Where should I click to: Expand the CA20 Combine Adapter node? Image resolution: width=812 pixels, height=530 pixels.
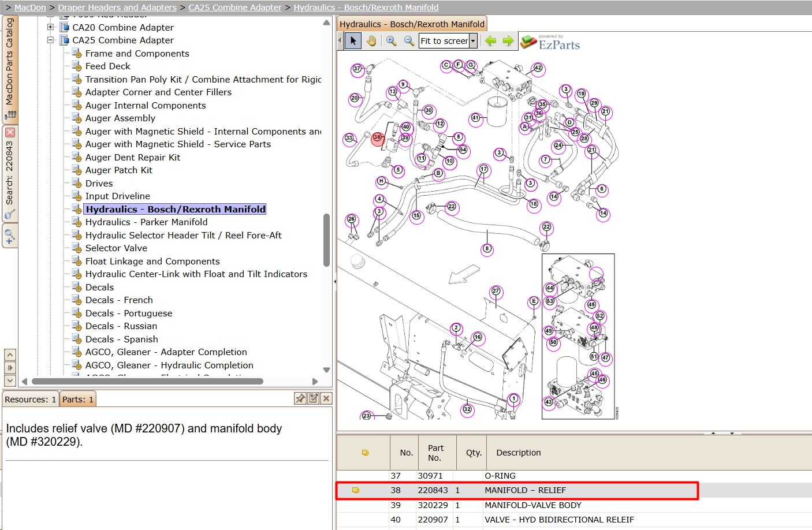(50, 27)
